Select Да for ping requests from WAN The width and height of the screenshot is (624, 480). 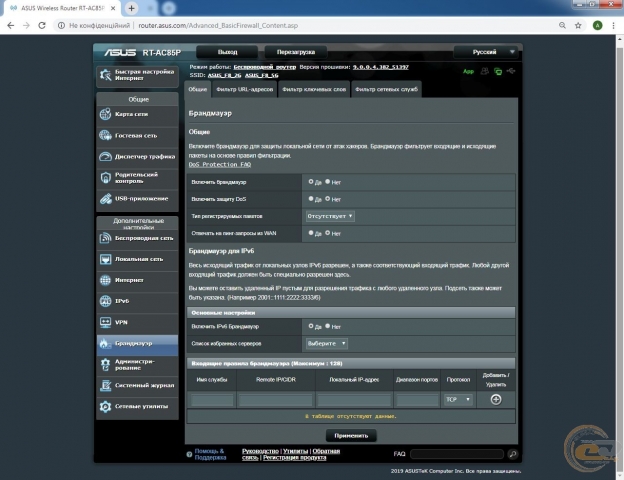coord(311,233)
